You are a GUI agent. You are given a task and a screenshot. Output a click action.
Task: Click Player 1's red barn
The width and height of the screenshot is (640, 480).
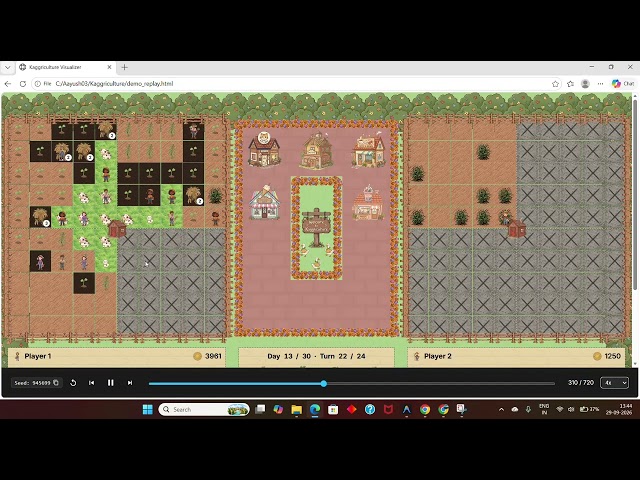(118, 229)
